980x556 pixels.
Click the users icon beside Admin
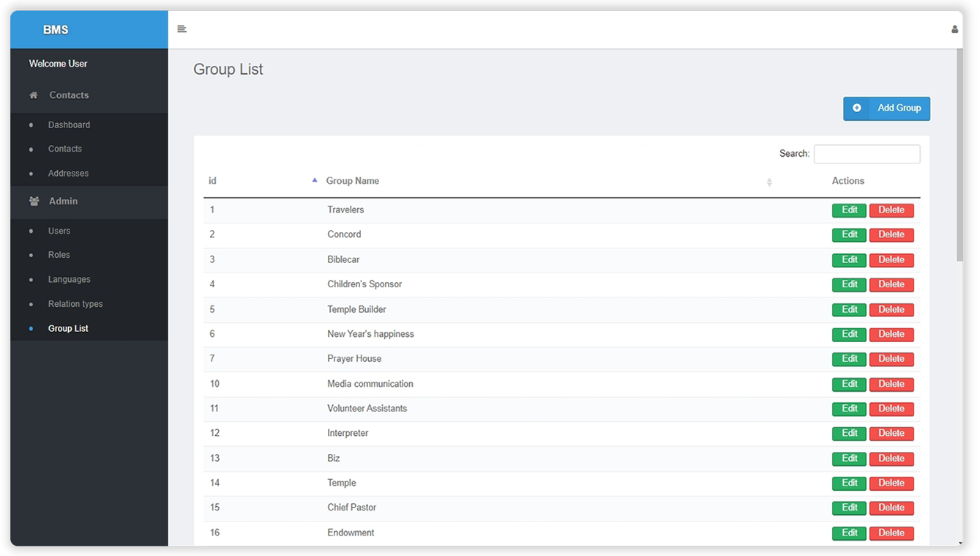[x=34, y=201]
